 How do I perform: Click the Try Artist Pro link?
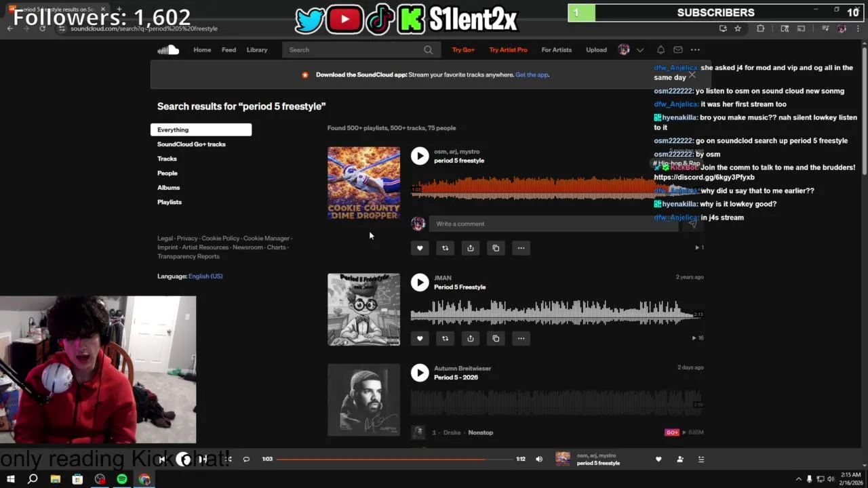coord(508,49)
